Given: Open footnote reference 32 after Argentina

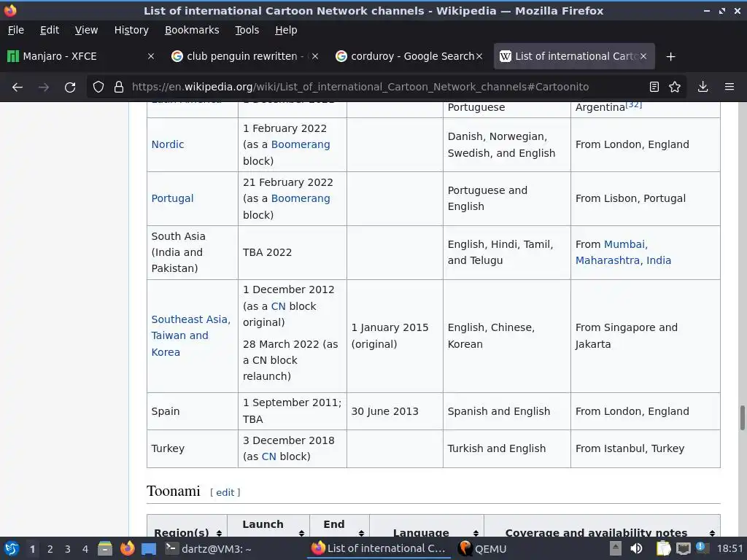Looking at the screenshot, I should pyautogui.click(x=634, y=104).
